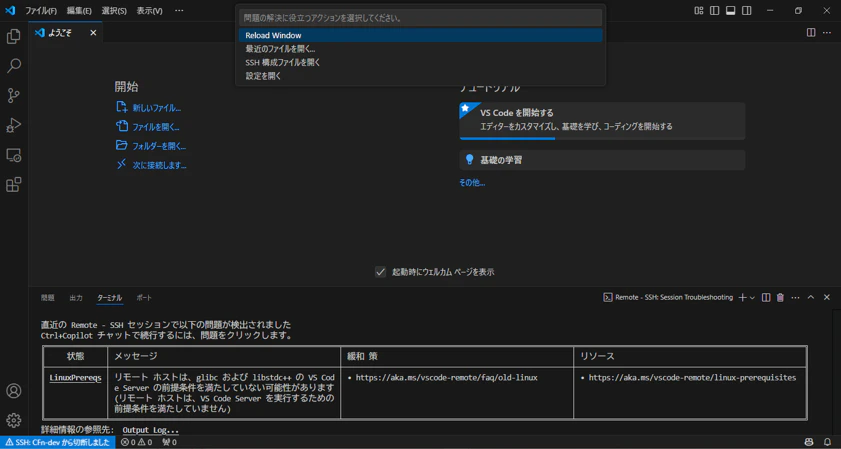Close the bottom panel
Image resolution: width=841 pixels, height=449 pixels.
(827, 297)
